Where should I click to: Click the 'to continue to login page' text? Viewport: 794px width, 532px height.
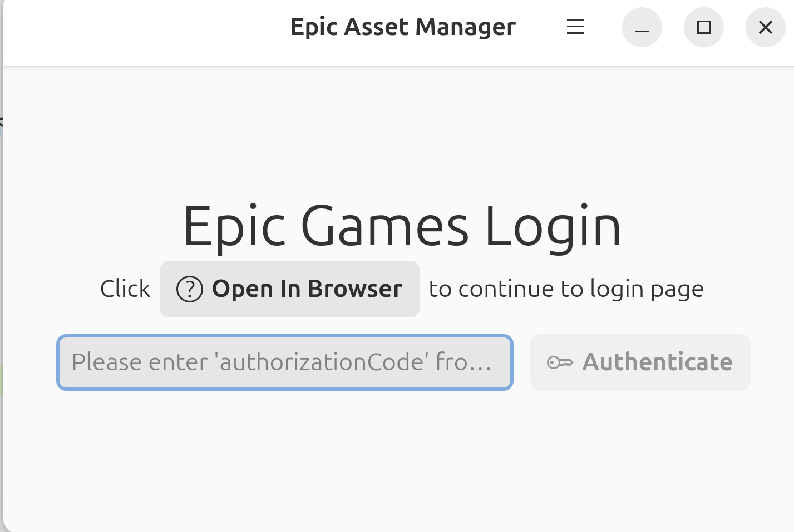coord(566,289)
